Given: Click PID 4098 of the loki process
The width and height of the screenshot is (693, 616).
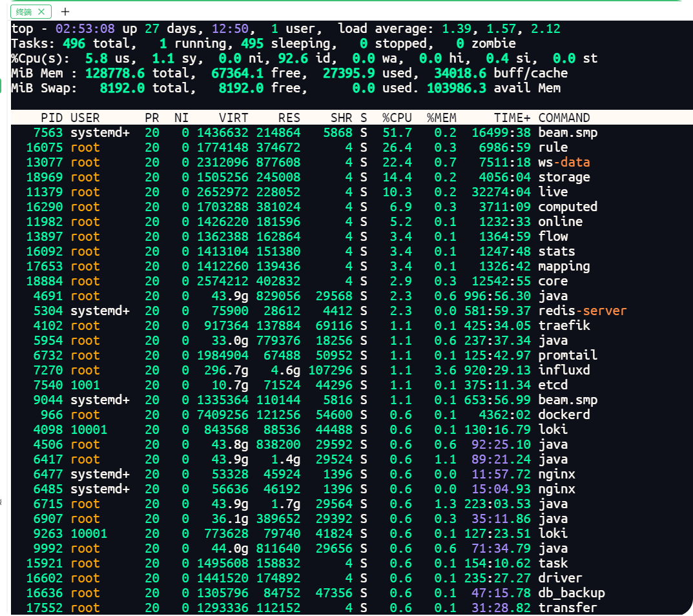Looking at the screenshot, I should [48, 429].
